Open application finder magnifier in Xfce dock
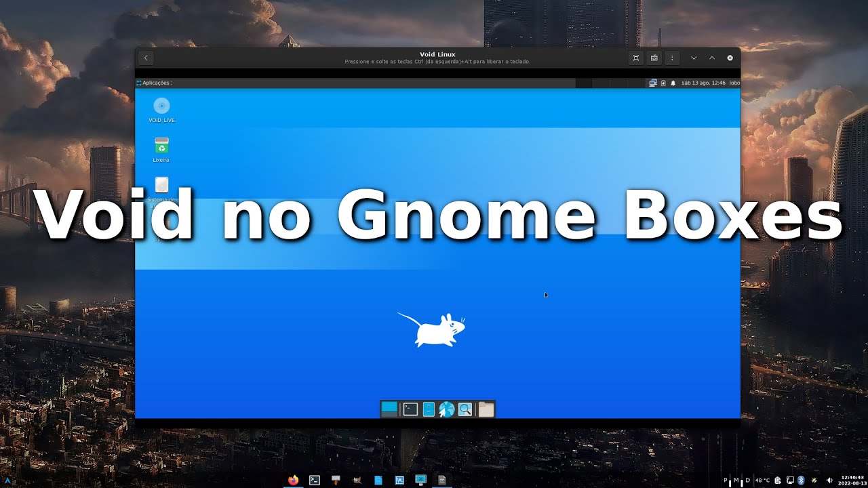Image resolution: width=868 pixels, height=488 pixels. coord(465,409)
